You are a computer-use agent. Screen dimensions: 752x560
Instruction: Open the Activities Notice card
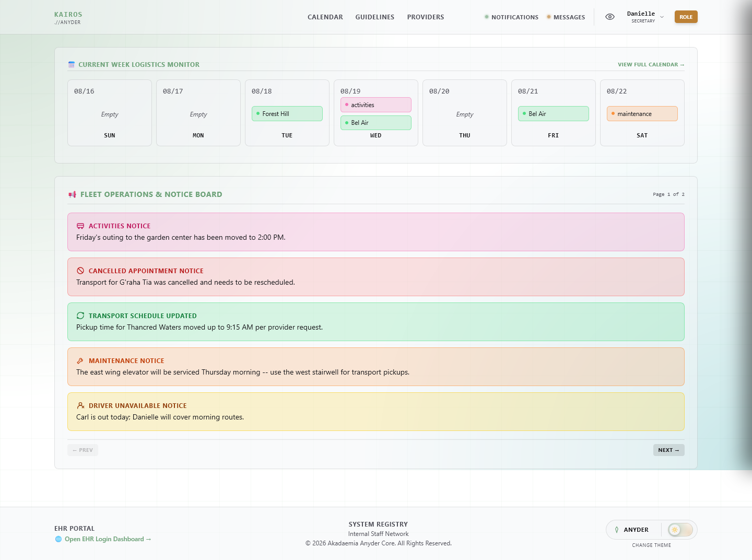(x=376, y=232)
